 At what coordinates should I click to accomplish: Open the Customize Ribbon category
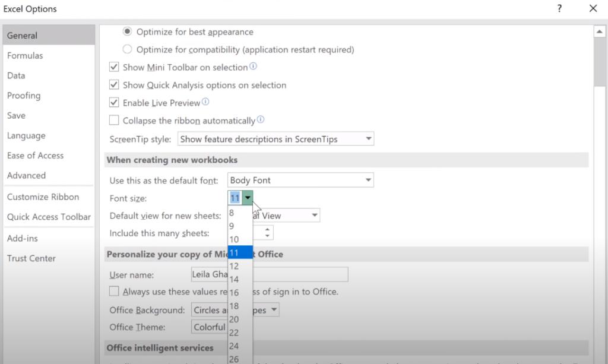(49, 197)
